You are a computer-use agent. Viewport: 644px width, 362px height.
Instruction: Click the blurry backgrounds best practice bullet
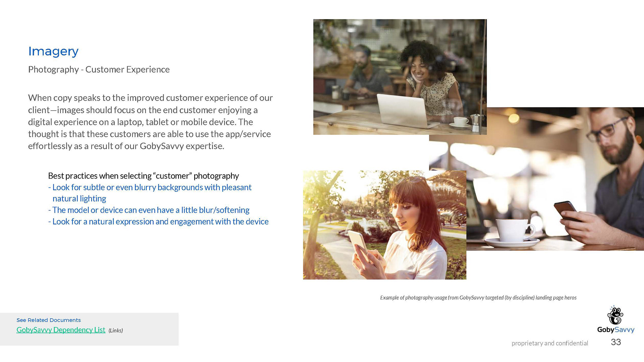click(x=150, y=193)
